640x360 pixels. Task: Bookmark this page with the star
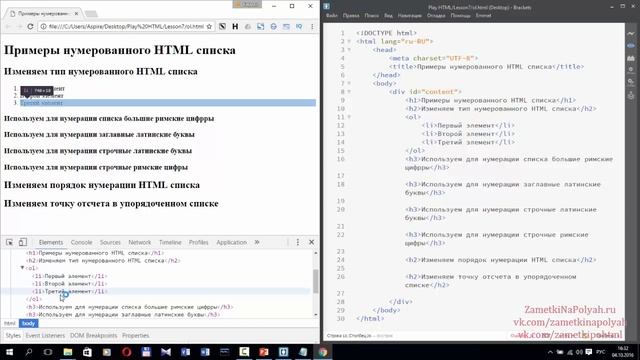[x=209, y=26]
